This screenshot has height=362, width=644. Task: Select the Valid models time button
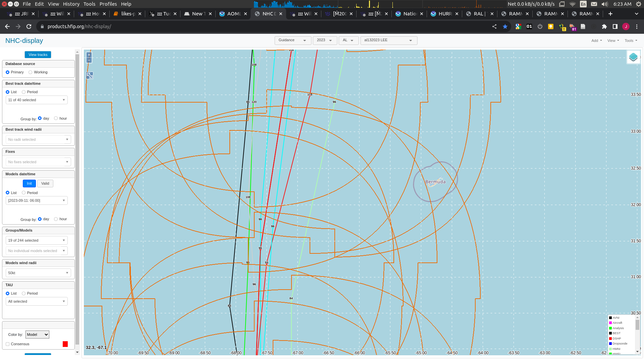click(45, 183)
